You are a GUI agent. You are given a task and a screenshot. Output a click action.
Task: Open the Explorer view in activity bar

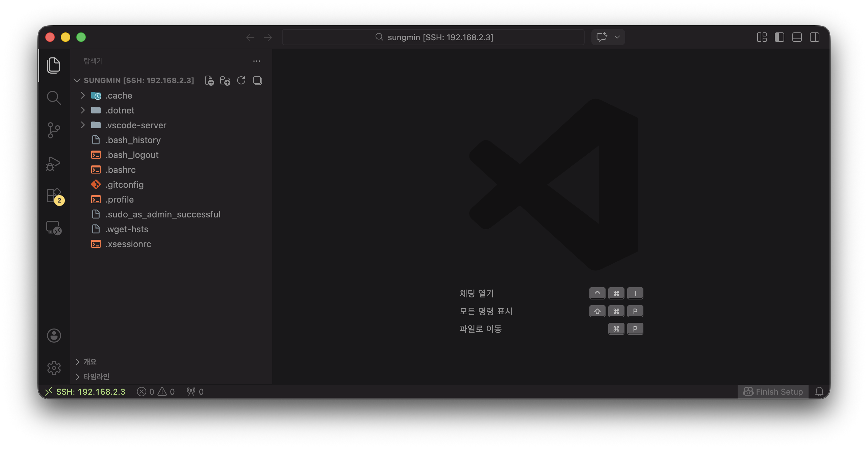(x=54, y=65)
